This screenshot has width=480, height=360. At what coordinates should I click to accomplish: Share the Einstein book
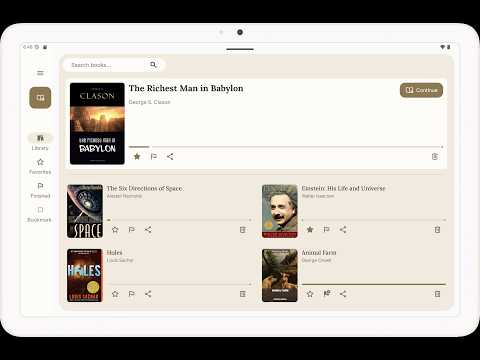pos(343,230)
